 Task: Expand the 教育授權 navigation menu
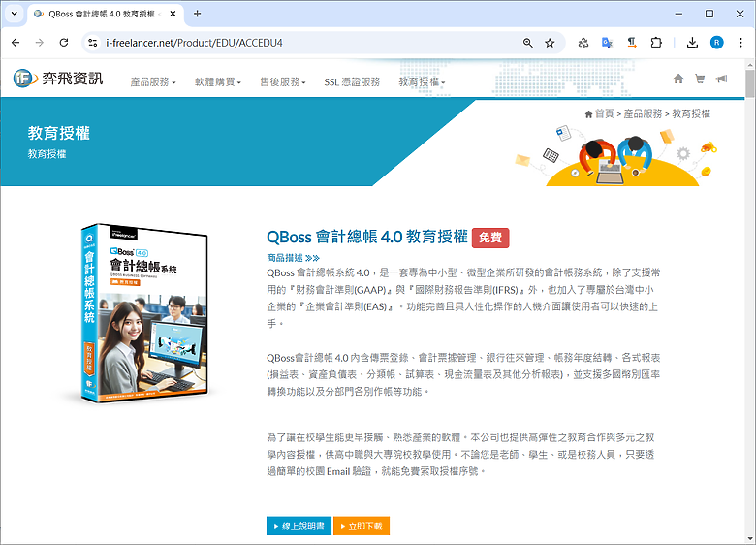(422, 82)
